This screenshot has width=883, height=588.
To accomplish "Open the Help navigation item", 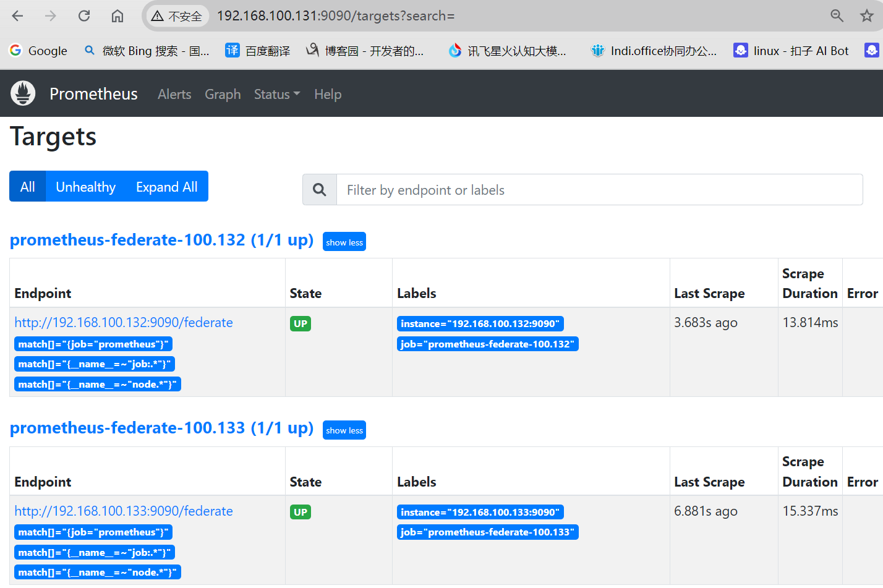I will pyautogui.click(x=328, y=94).
